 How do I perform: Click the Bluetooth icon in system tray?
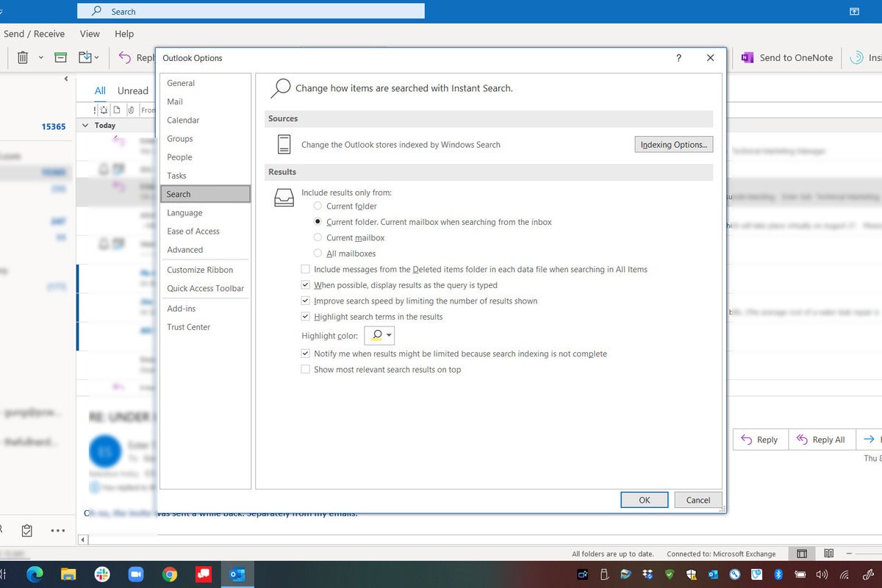point(780,575)
